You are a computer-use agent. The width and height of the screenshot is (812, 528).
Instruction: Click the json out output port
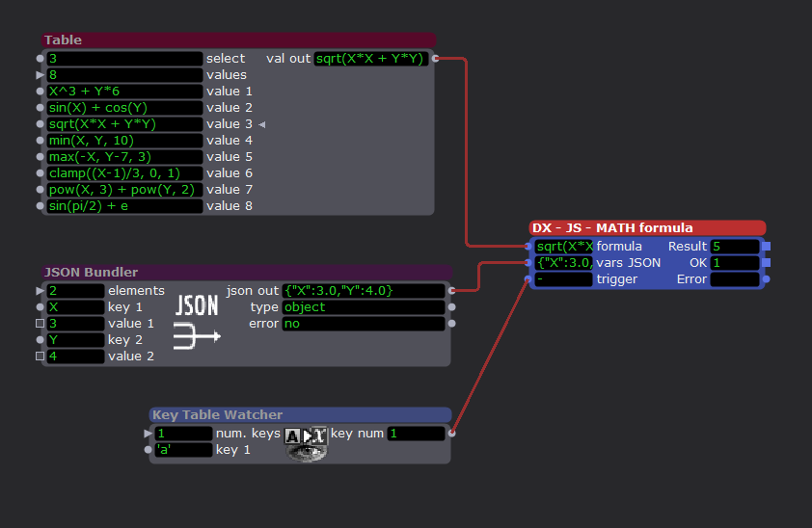click(452, 291)
